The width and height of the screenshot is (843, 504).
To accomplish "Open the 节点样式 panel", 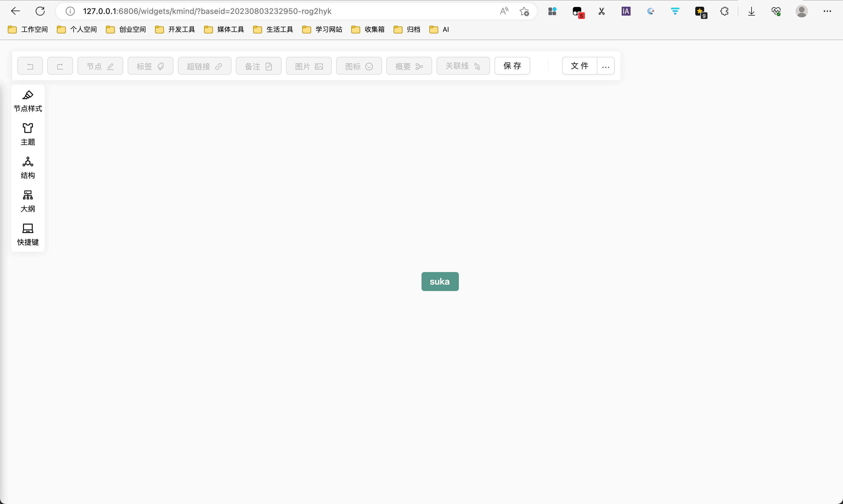I will pyautogui.click(x=28, y=101).
